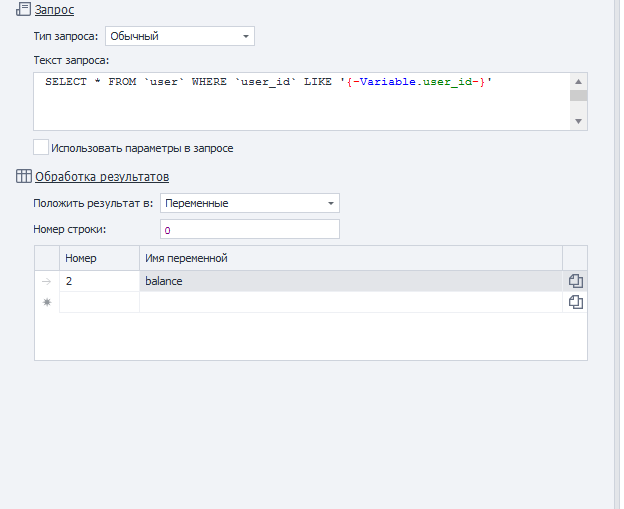This screenshot has width=624, height=509.
Task: Click the Запрос section icon
Action: pos(23,9)
